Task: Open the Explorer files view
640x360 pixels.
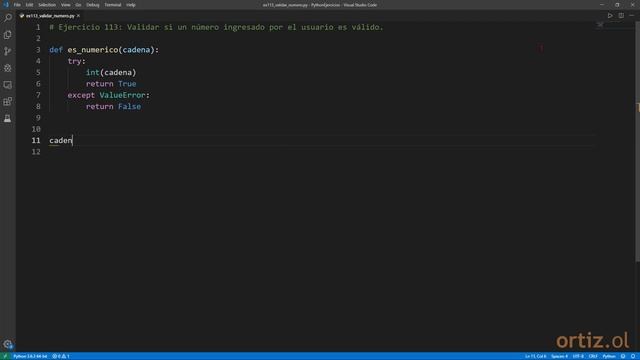Action: coord(8,35)
